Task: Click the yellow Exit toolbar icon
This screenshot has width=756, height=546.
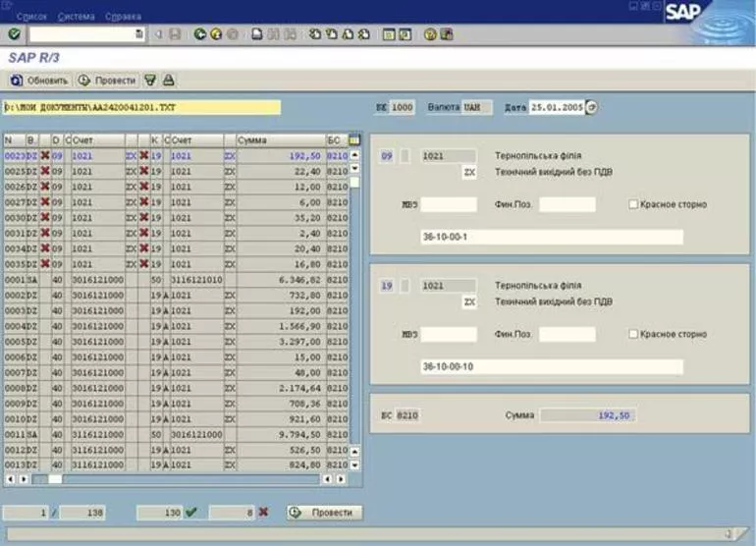Action: [216, 34]
